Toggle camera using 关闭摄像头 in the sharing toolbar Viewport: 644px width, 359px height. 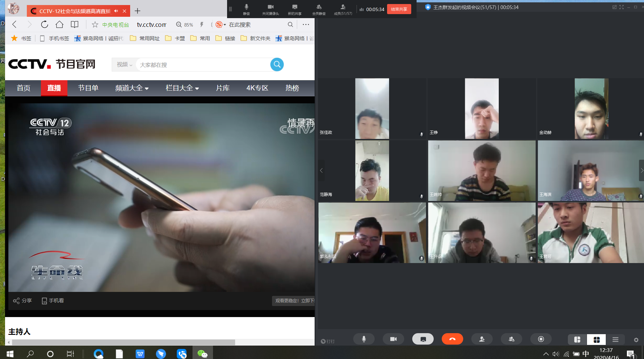pos(270,9)
